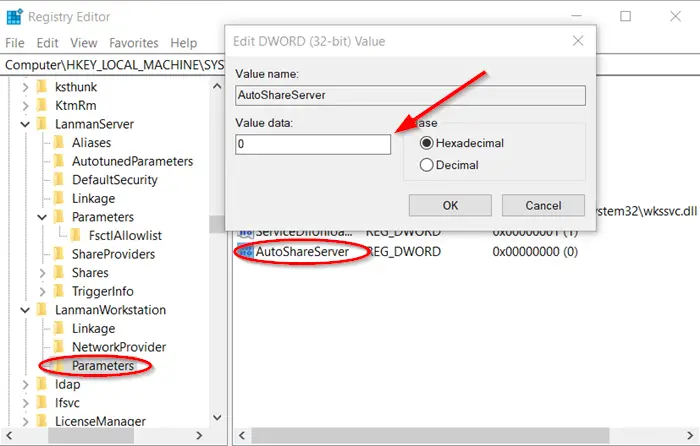Click values pane horizontal scroll left arrow
The height and width of the screenshot is (446, 700).
(242, 435)
